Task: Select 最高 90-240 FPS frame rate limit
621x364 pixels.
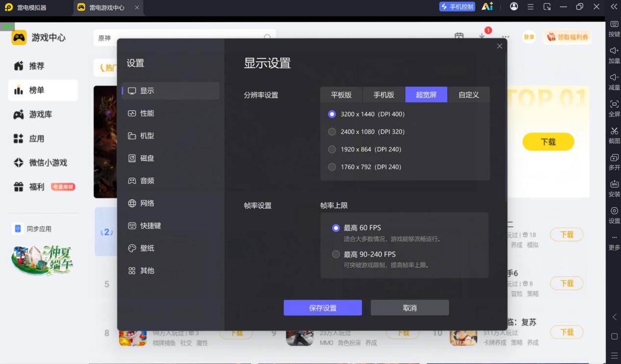Action: 364,254
